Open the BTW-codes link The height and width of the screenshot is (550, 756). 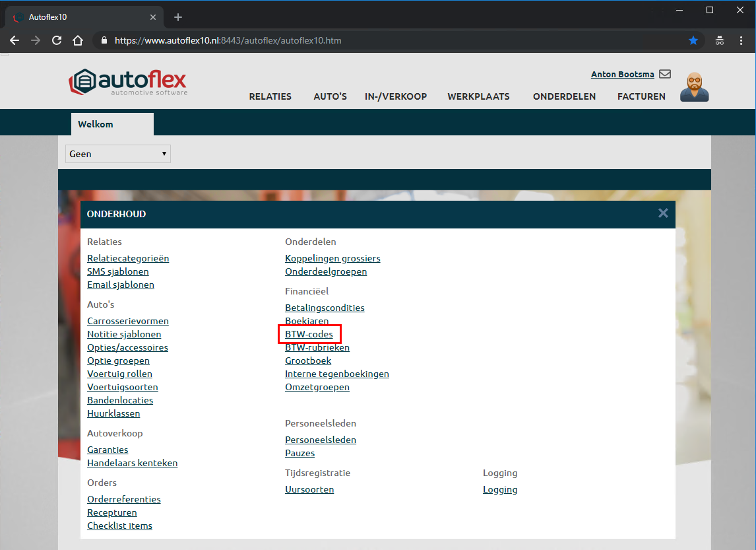pos(309,334)
